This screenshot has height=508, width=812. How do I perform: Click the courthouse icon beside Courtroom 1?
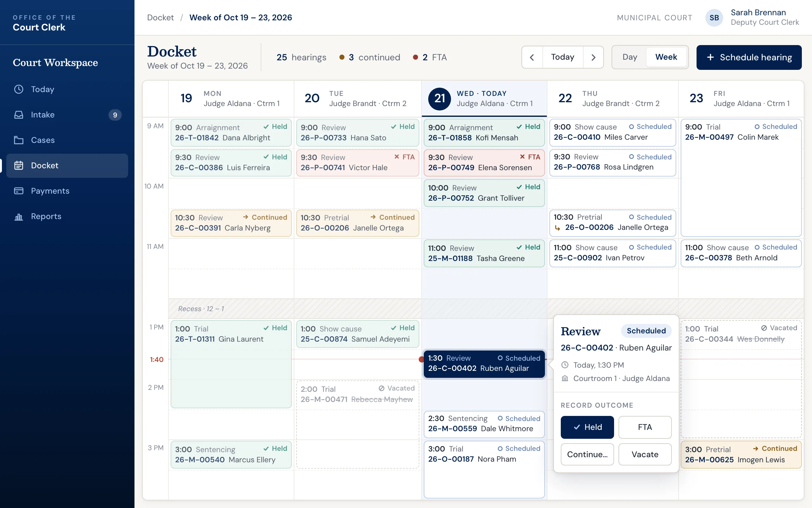(x=565, y=378)
